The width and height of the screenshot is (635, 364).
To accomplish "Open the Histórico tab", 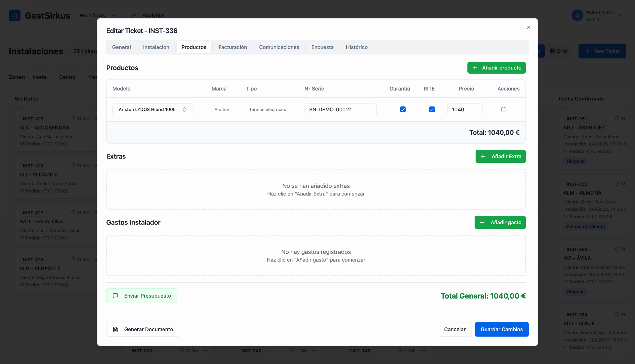I will point(357,47).
